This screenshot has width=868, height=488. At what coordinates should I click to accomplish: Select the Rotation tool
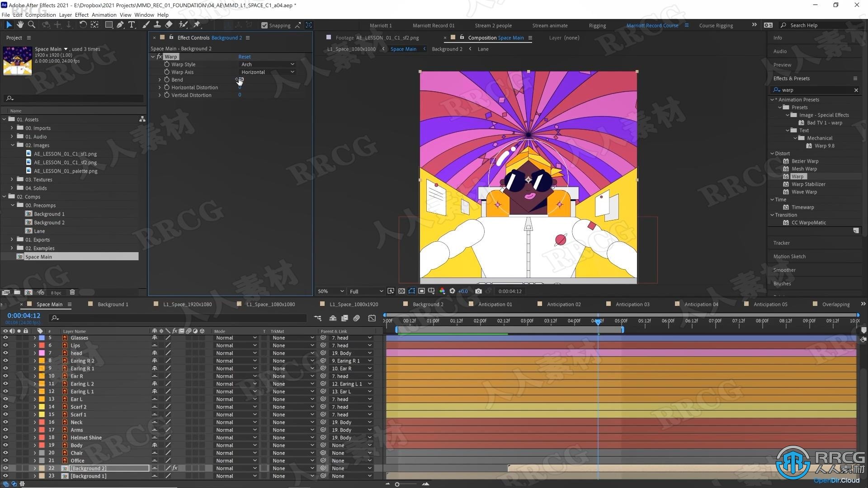[83, 25]
